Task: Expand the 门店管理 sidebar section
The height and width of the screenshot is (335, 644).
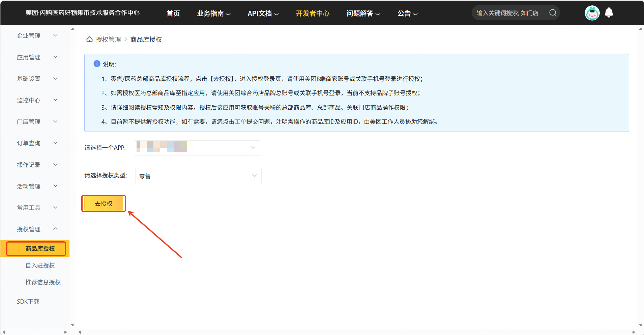Action: tap(37, 121)
